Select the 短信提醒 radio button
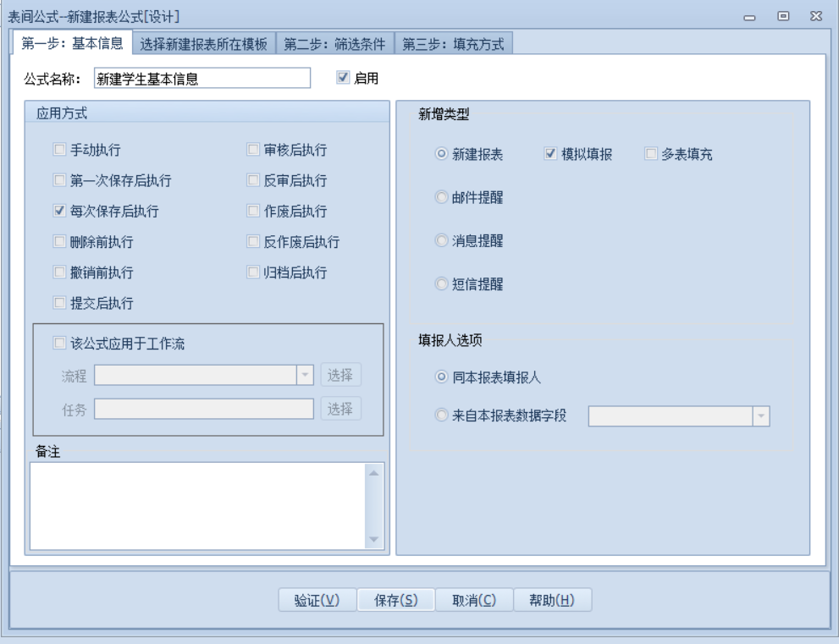 click(440, 284)
